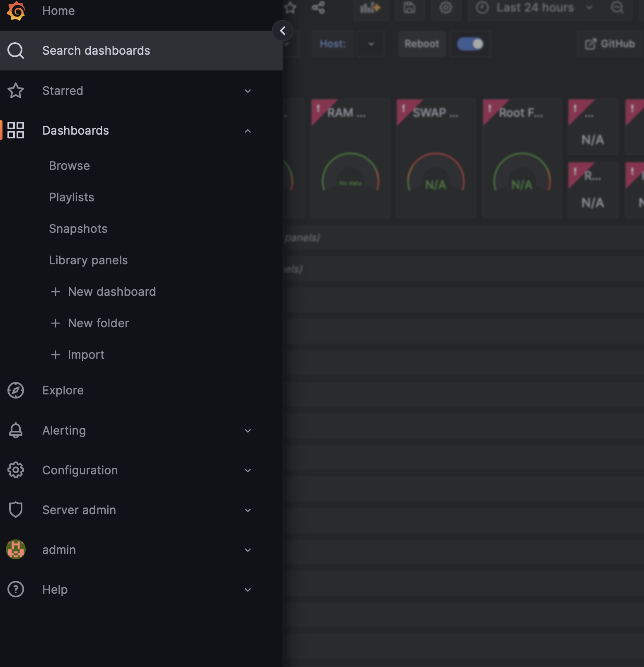Image resolution: width=644 pixels, height=667 pixels.
Task: Expand the Configuration section chevron
Action: (x=248, y=471)
